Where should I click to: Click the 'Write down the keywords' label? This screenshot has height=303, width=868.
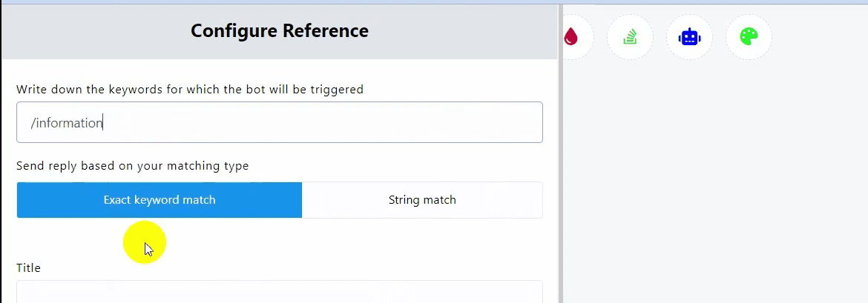[x=190, y=90]
